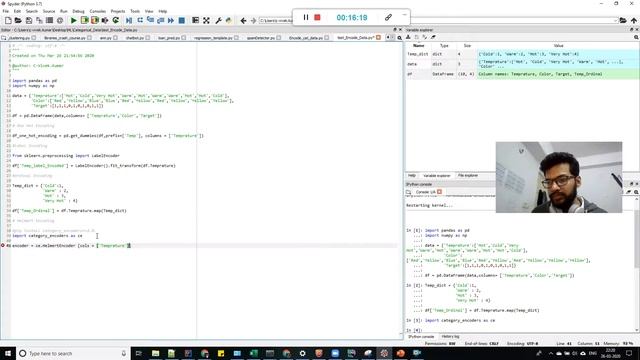Open Preferences wrench icon
Screen dimensions: 640x360
point(218,20)
